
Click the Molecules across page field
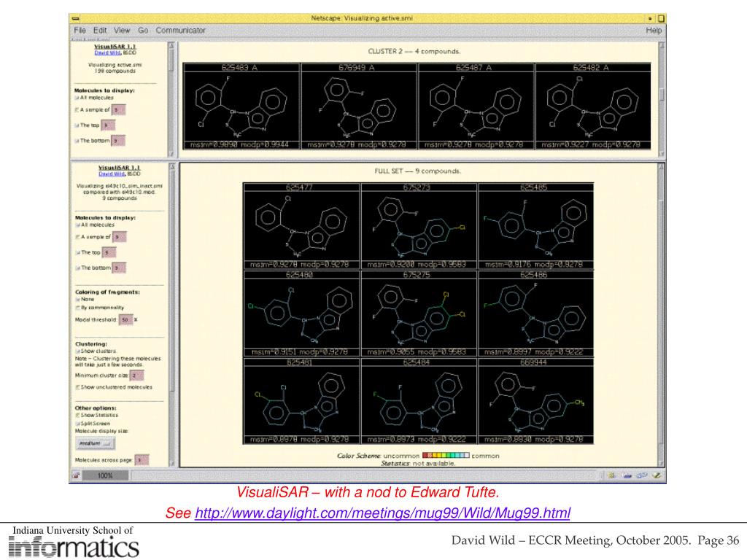pos(142,461)
